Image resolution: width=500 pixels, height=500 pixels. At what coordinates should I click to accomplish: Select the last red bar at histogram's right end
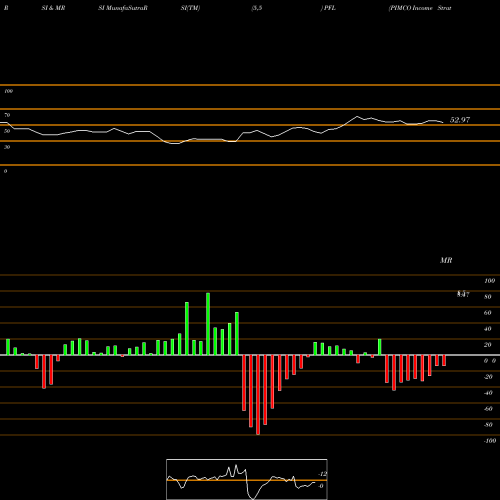[x=444, y=361]
